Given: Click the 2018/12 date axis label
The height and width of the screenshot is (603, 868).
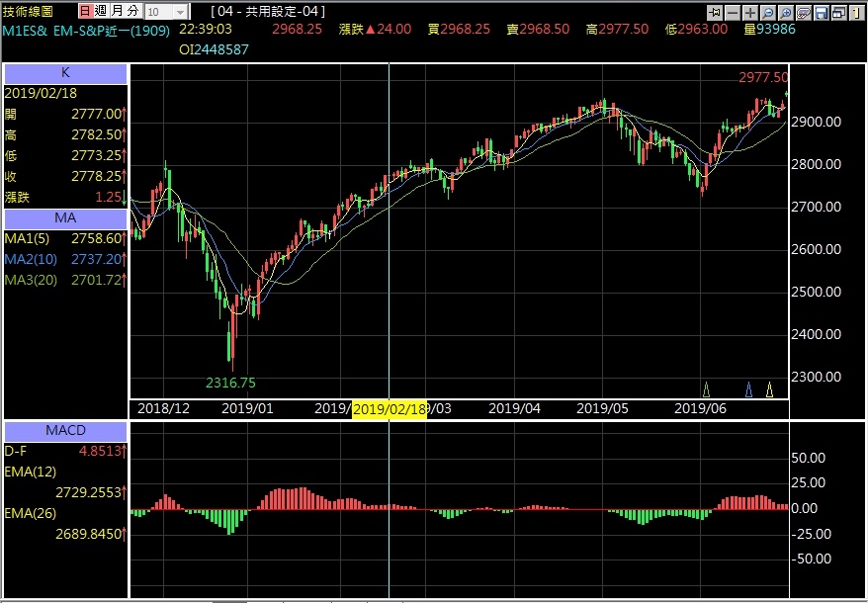Looking at the screenshot, I should click(163, 408).
